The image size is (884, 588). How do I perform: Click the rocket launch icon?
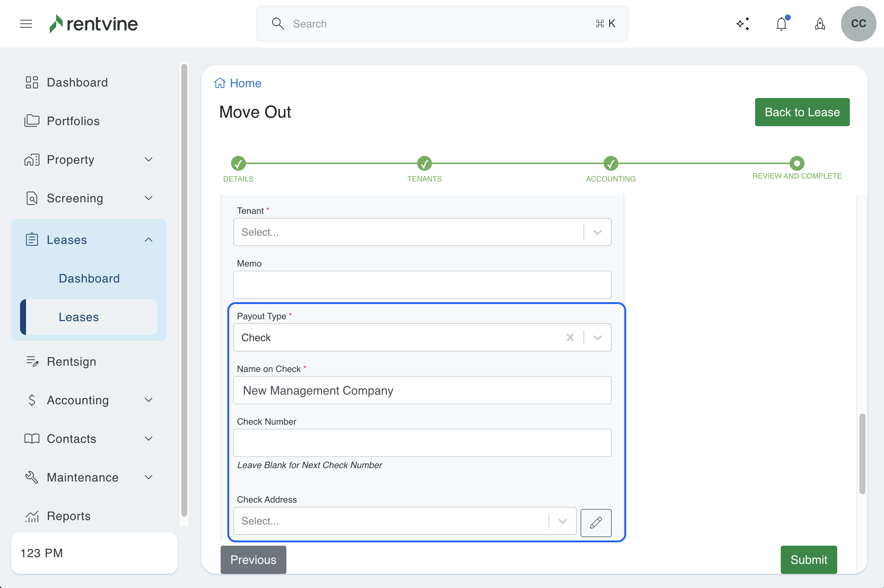[x=820, y=24]
